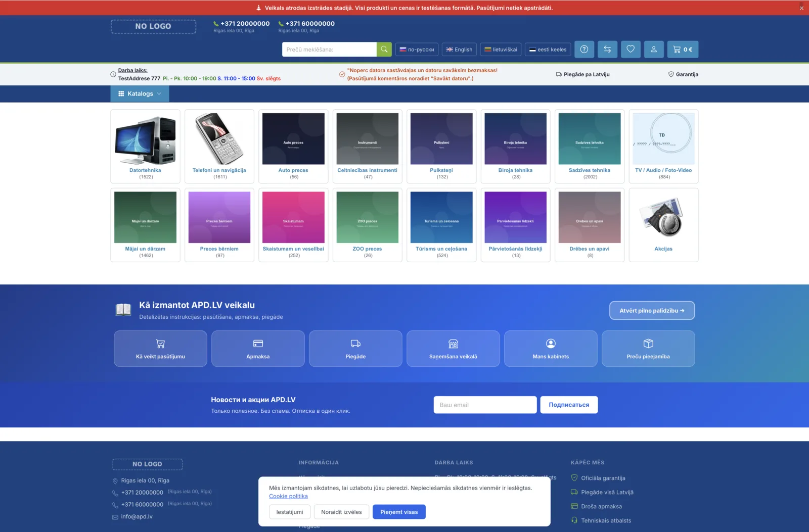Open the user account icon
This screenshot has height=532, width=809.
654,50
